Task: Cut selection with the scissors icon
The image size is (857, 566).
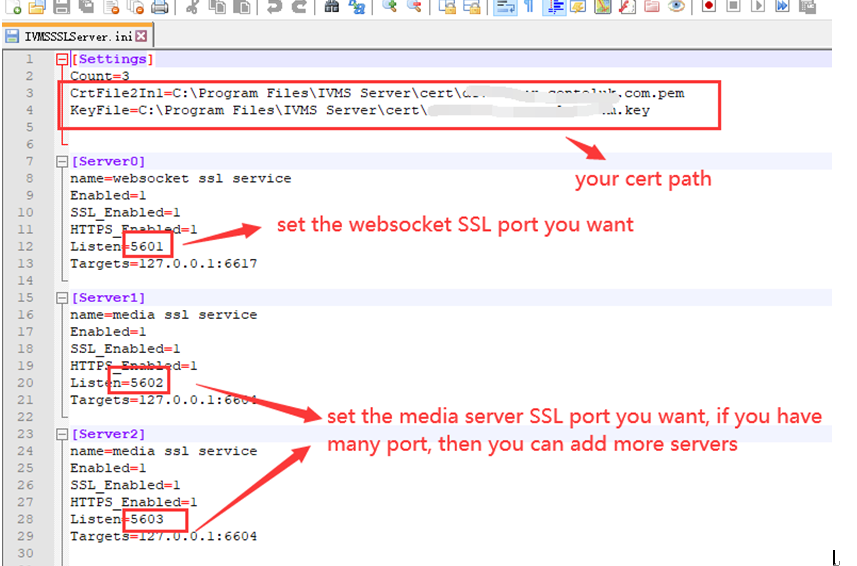Action: coord(192,7)
